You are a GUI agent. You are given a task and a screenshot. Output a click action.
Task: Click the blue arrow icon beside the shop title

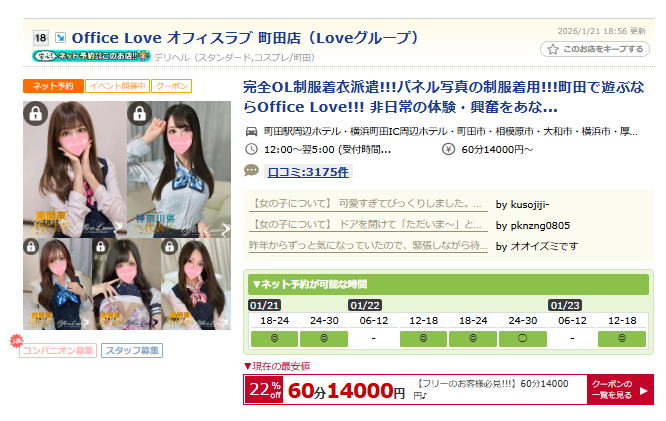point(60,38)
